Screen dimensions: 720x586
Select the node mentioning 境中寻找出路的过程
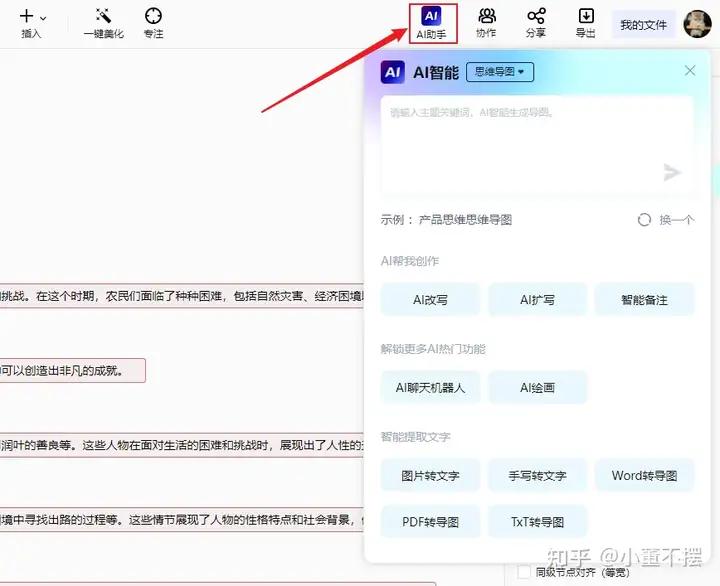tap(182, 520)
